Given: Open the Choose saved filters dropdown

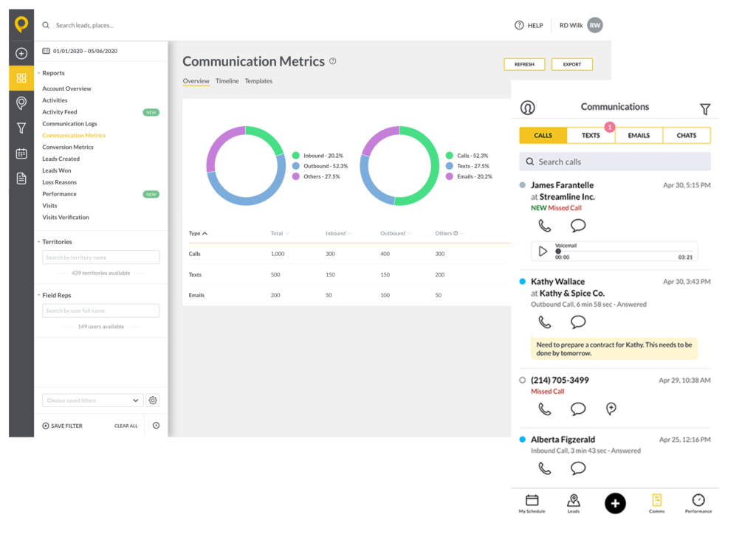Looking at the screenshot, I should point(92,401).
